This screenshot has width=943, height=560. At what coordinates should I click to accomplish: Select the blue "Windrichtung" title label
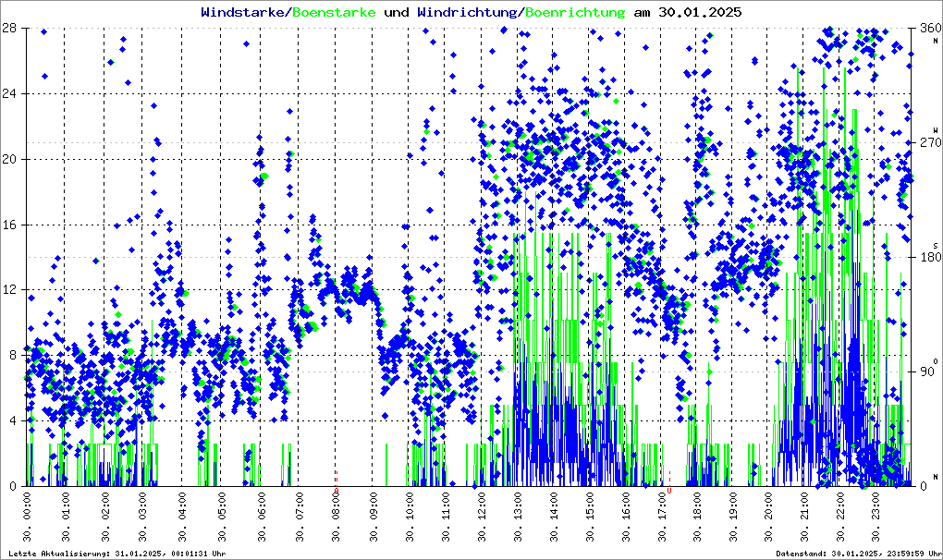468,13
